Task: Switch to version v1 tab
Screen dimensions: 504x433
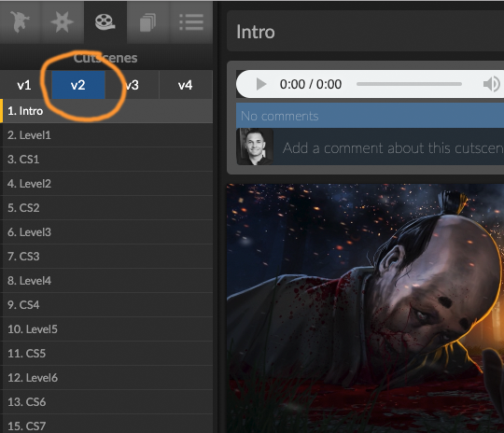Action: point(25,85)
